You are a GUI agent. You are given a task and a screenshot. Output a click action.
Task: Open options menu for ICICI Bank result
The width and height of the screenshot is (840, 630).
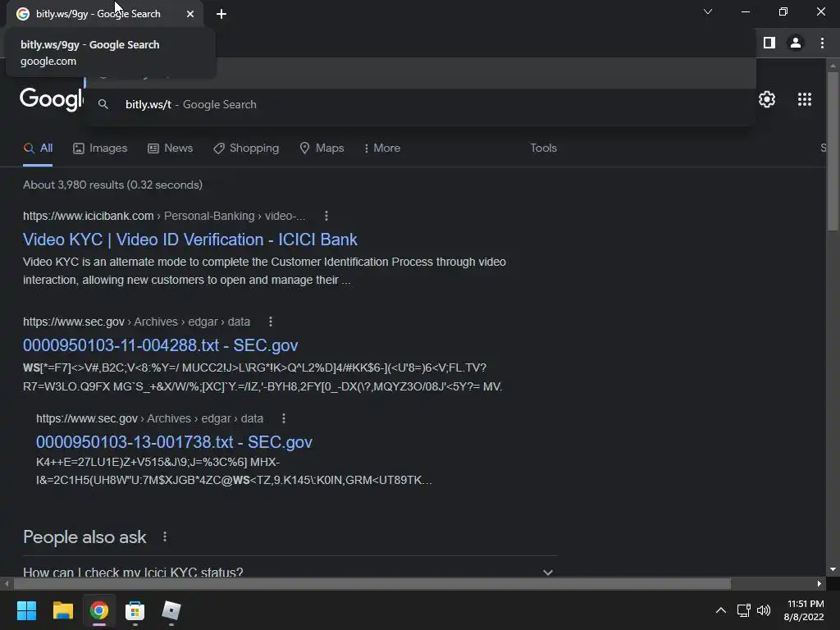tap(326, 216)
